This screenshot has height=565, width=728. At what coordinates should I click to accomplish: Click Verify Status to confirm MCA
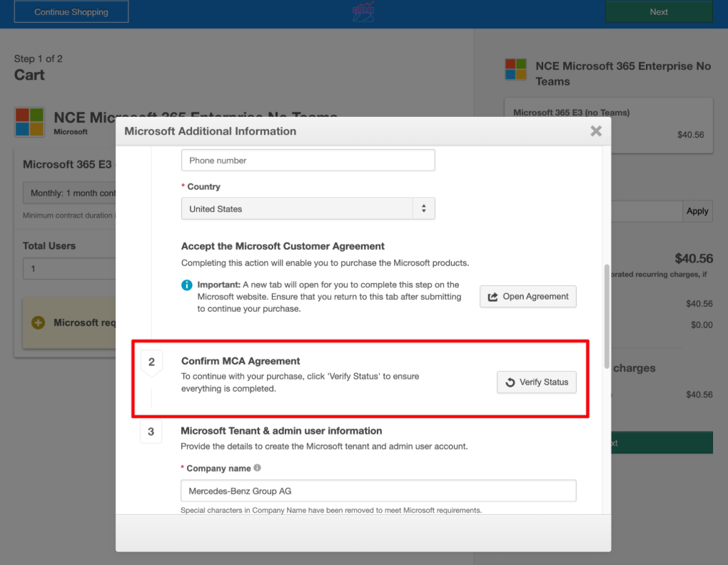click(537, 382)
